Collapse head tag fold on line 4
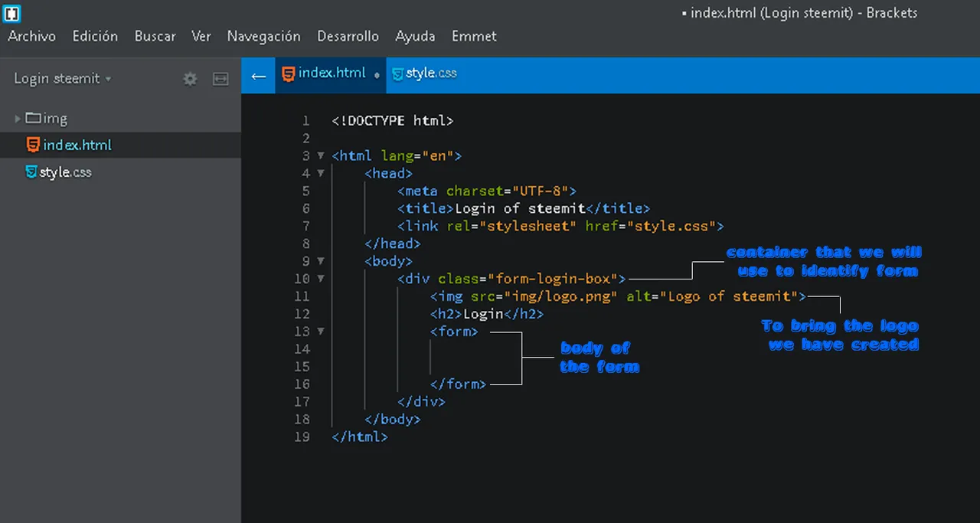 (x=321, y=174)
